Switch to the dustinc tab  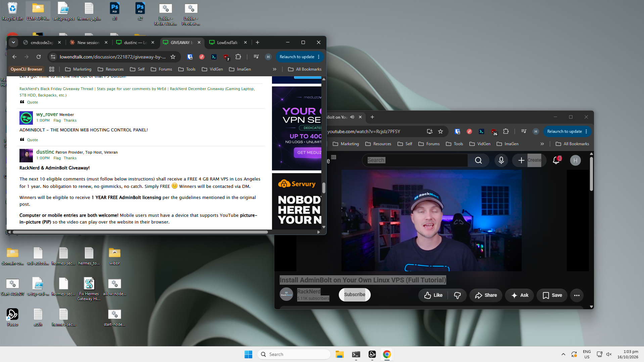click(x=135, y=42)
